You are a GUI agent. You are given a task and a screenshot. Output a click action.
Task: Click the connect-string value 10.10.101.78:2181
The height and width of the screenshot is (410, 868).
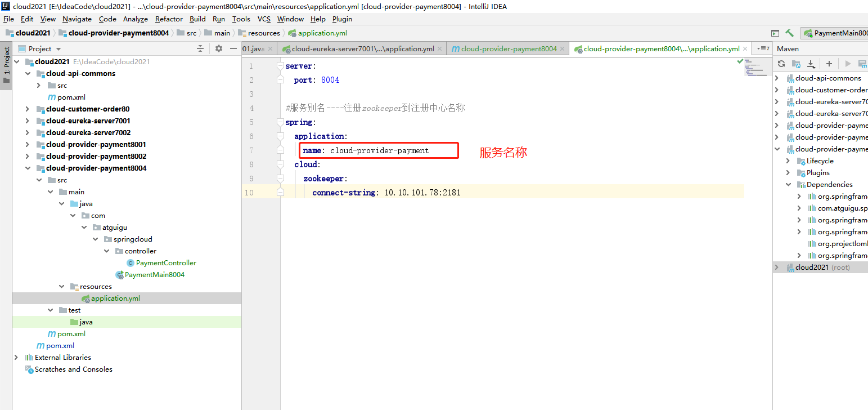click(x=422, y=193)
